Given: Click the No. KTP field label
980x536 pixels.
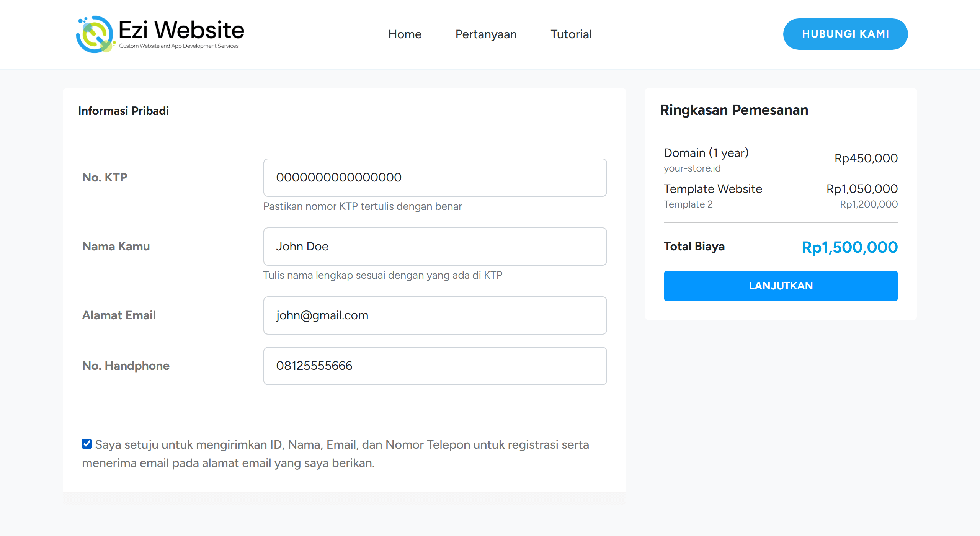Looking at the screenshot, I should tap(105, 178).
